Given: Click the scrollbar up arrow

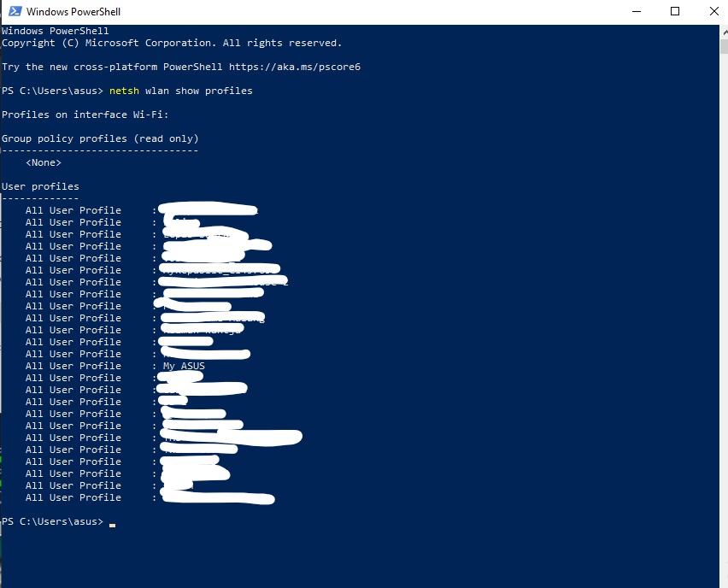Looking at the screenshot, I should coord(724,32).
